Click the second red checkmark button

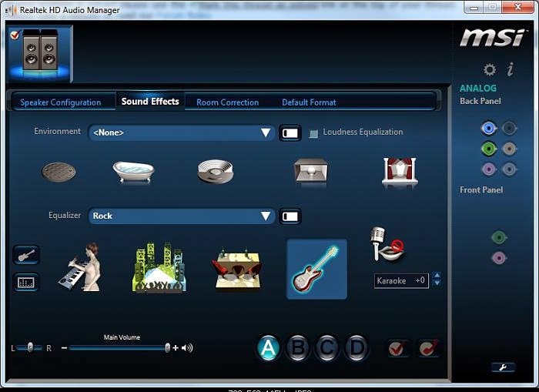pos(428,348)
